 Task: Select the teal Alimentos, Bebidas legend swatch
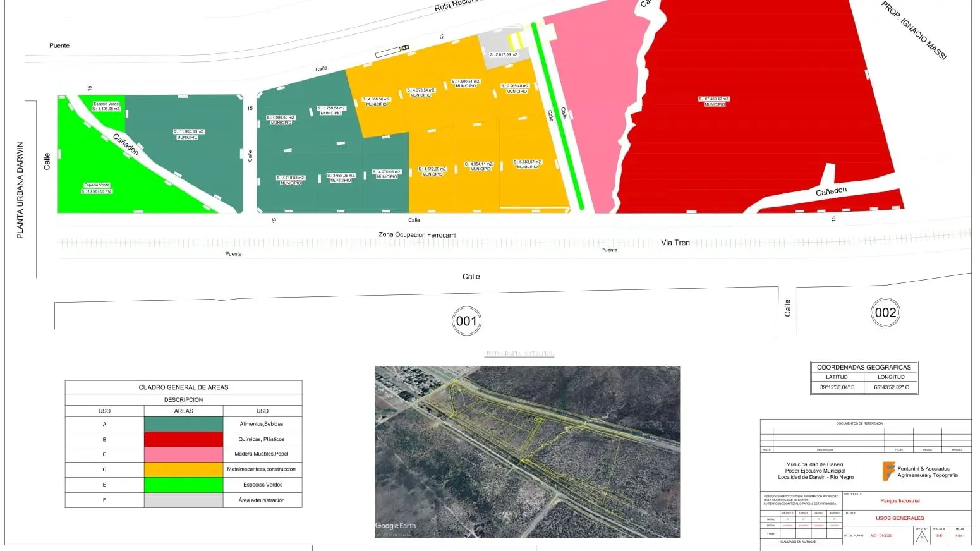pyautogui.click(x=183, y=424)
